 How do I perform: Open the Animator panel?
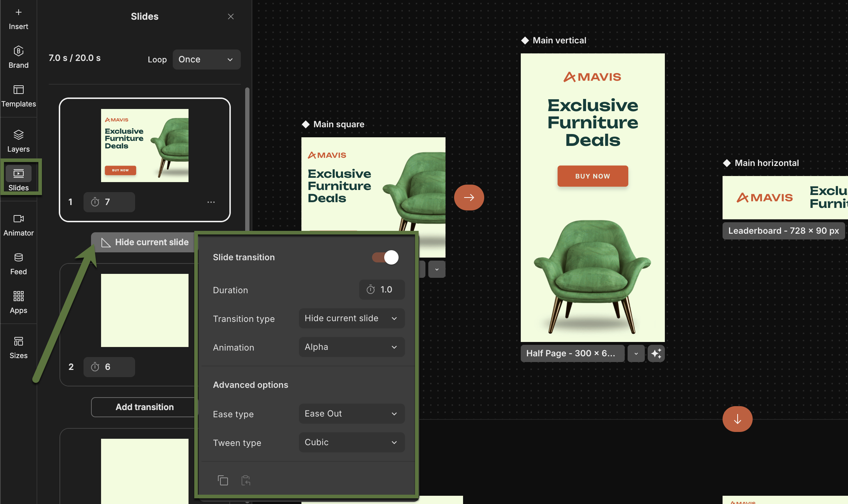point(18,225)
